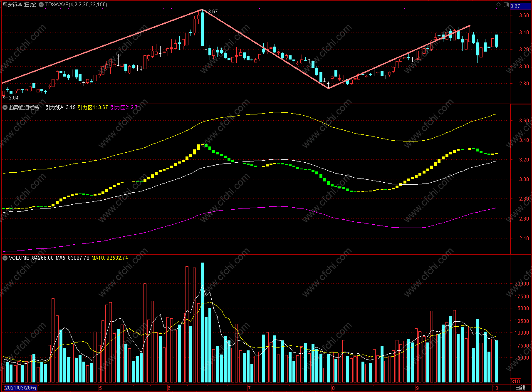This screenshot has width=532, height=392.
Task: Select the 引力线A: 3.19 readout
Action: click(60, 107)
